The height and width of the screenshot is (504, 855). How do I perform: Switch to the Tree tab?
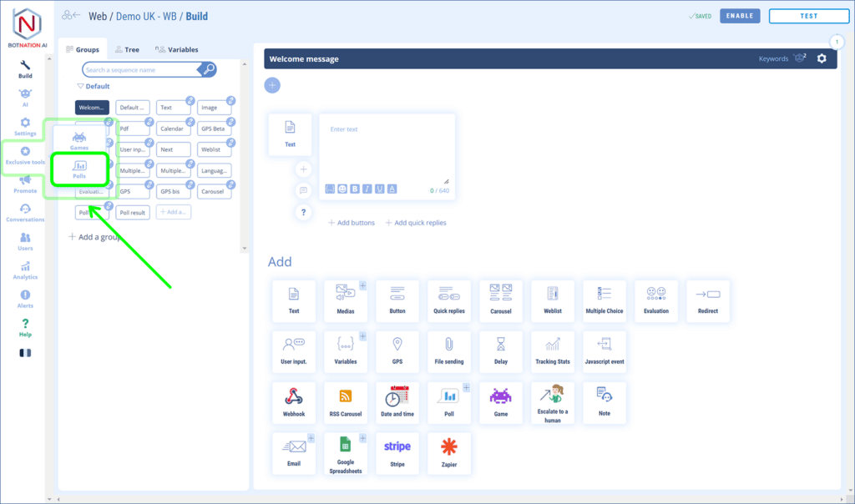(127, 49)
